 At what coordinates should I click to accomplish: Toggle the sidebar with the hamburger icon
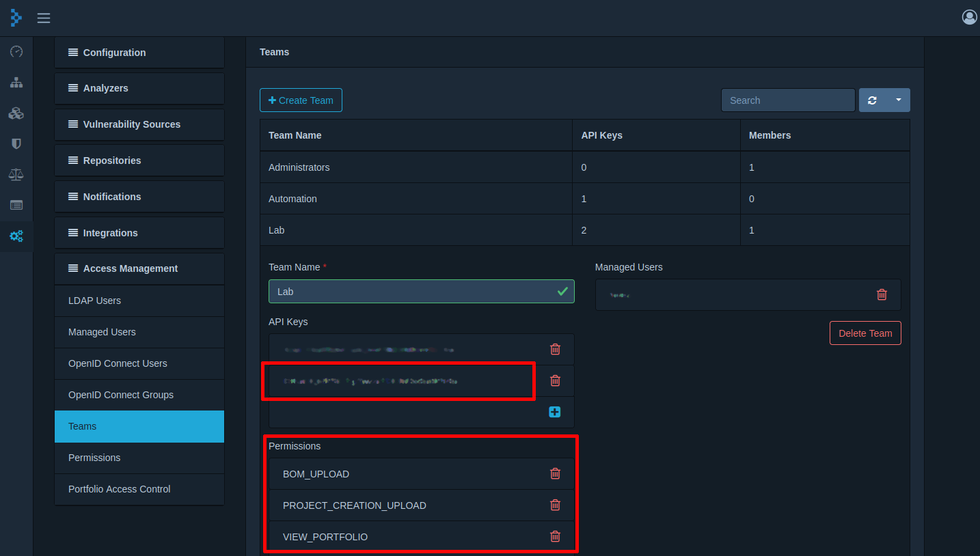click(43, 18)
